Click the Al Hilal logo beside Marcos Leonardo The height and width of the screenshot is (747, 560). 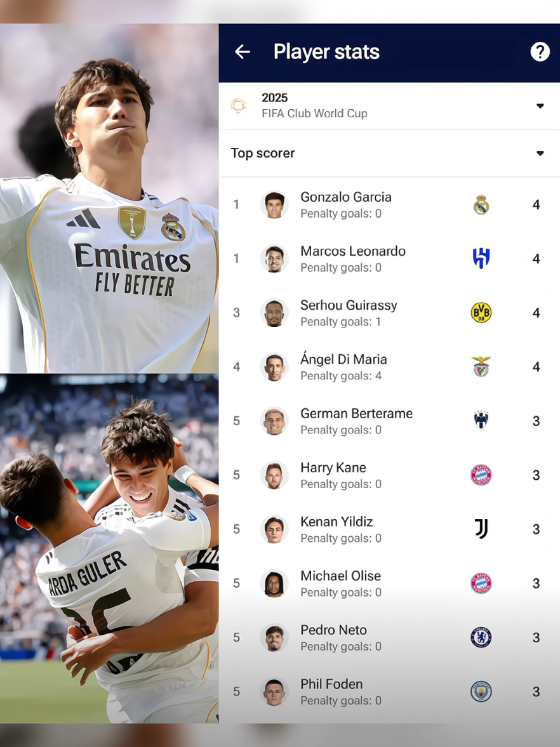point(481,259)
